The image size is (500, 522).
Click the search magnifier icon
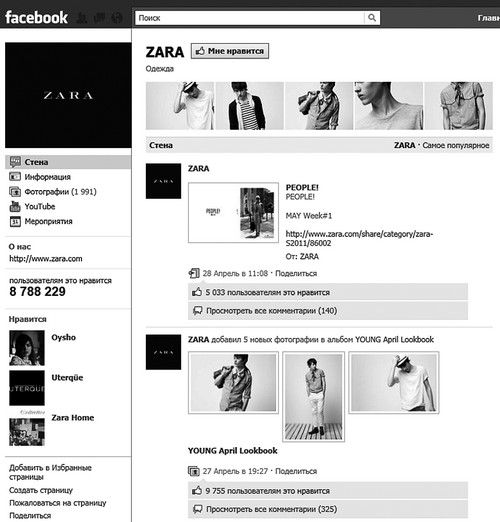coord(372,18)
